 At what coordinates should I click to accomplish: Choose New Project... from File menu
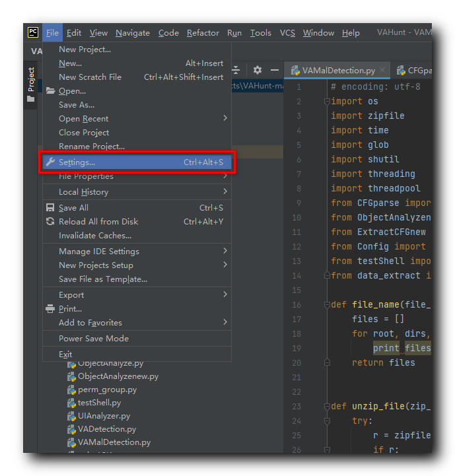point(137,49)
